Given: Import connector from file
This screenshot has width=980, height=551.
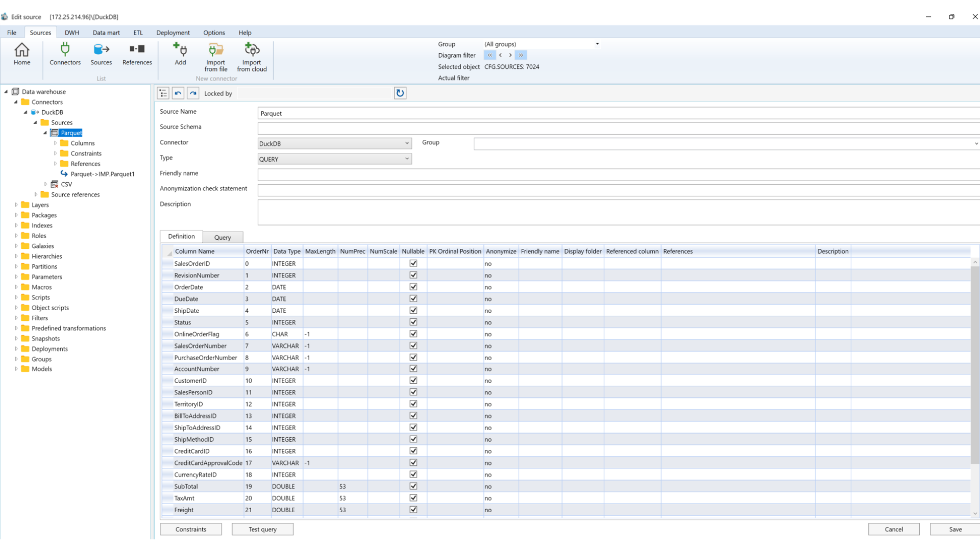Looking at the screenshot, I should 216,57.
